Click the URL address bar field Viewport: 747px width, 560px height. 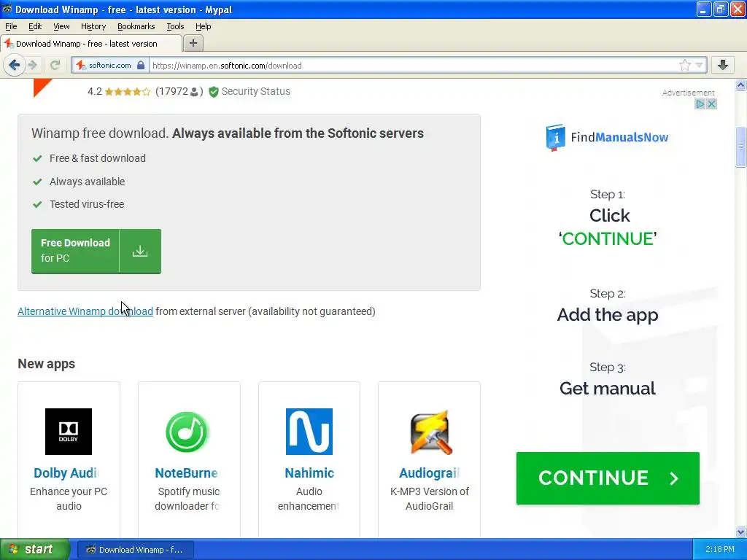pyautogui.click(x=413, y=65)
